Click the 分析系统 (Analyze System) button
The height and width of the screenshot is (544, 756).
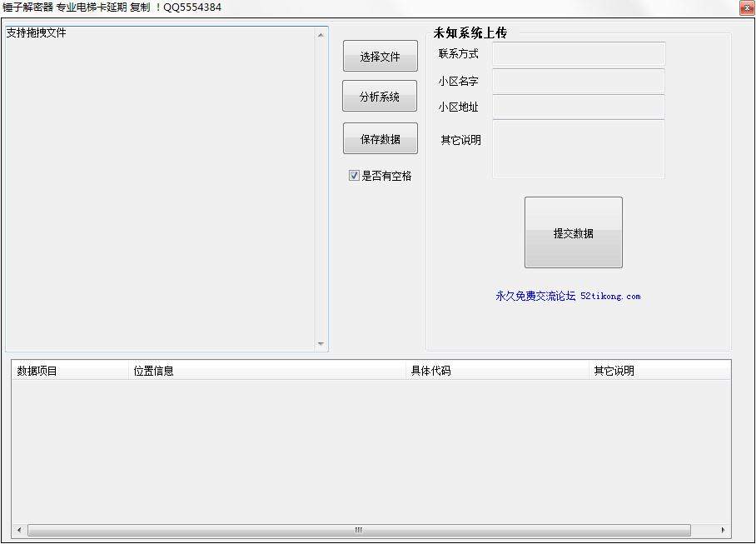(380, 96)
